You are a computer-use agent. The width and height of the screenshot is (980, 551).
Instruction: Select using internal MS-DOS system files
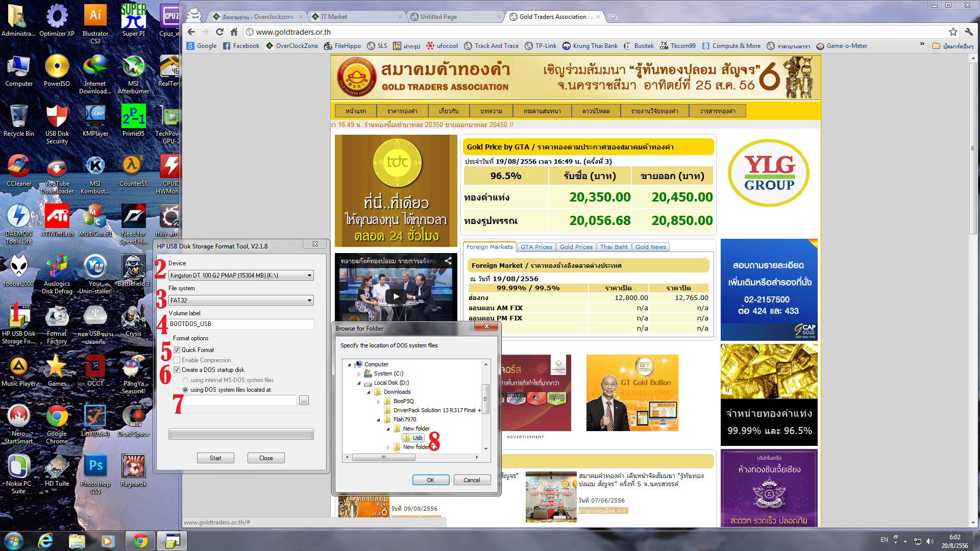click(x=185, y=380)
